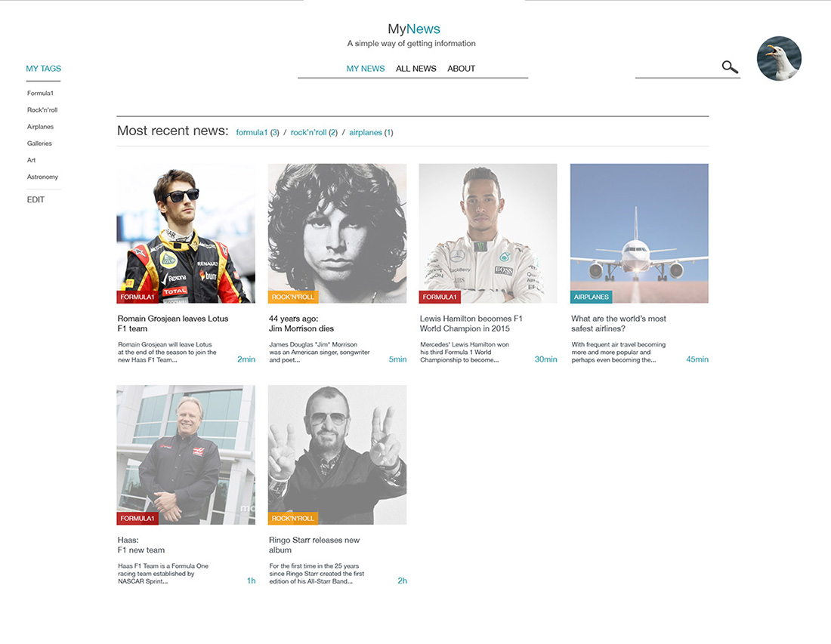Click the FORMULA1 badge on Haas photo
The width and height of the screenshot is (831, 644).
137,519
